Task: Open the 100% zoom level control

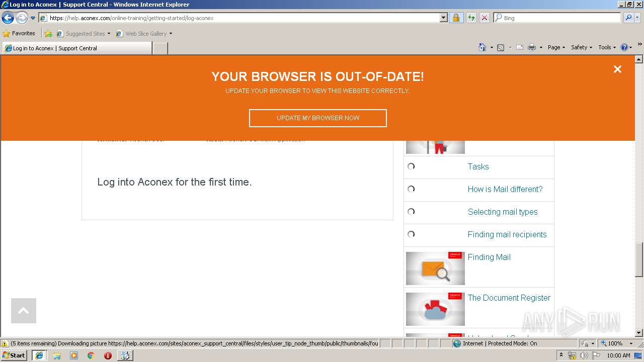Action: (616, 343)
